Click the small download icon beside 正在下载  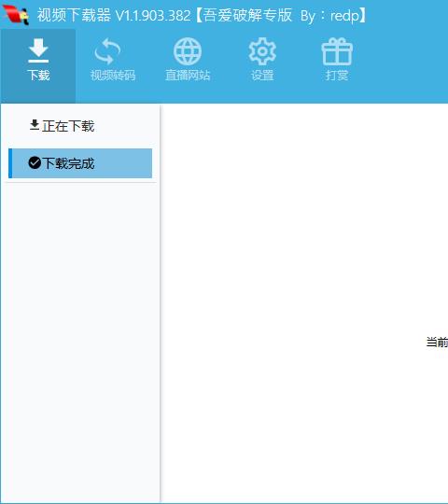tap(35, 125)
